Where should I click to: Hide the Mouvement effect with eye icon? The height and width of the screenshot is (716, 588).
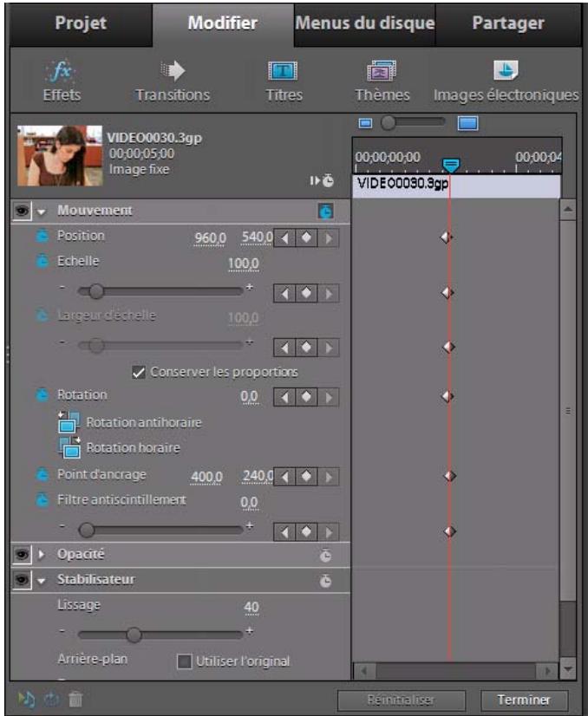click(22, 211)
